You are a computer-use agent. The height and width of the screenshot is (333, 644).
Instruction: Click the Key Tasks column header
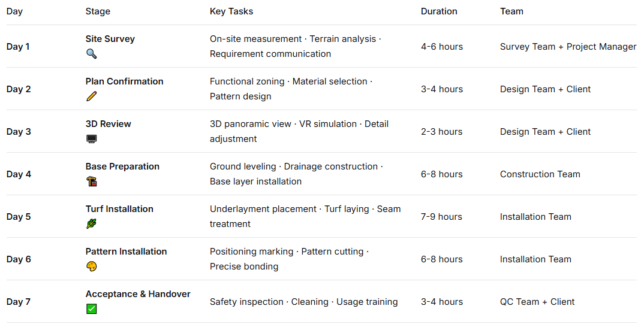(231, 11)
